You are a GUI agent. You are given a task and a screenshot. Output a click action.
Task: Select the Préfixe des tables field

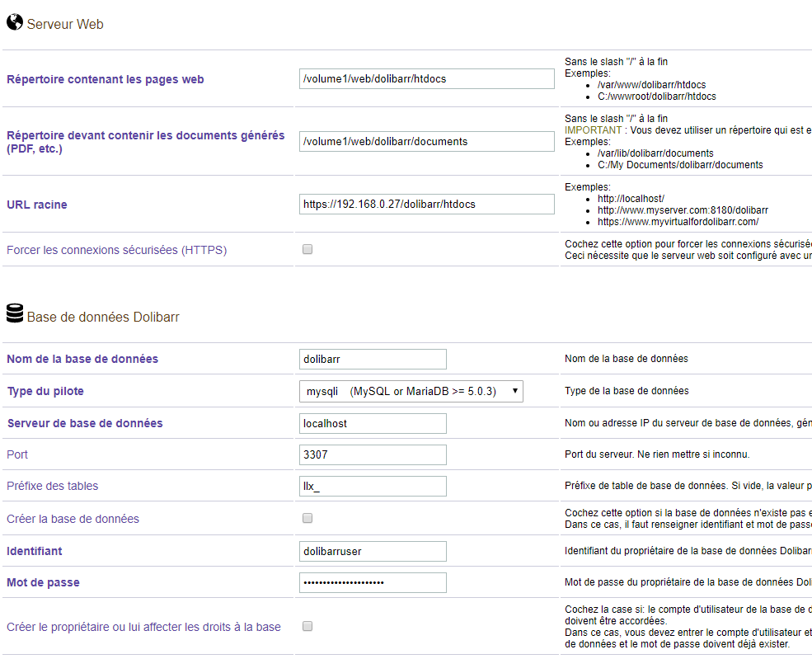coord(373,486)
